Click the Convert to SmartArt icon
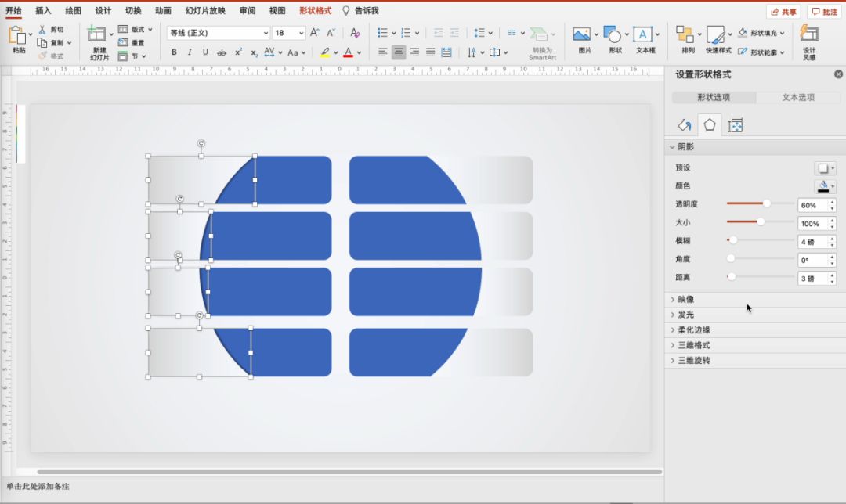Screen dimensions: 846x504 tap(538, 34)
